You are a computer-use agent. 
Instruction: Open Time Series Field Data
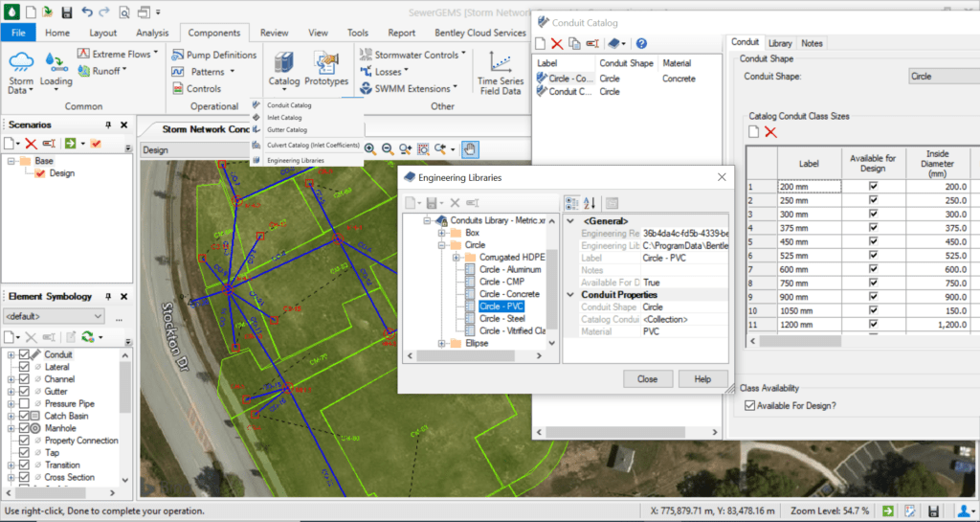500,73
